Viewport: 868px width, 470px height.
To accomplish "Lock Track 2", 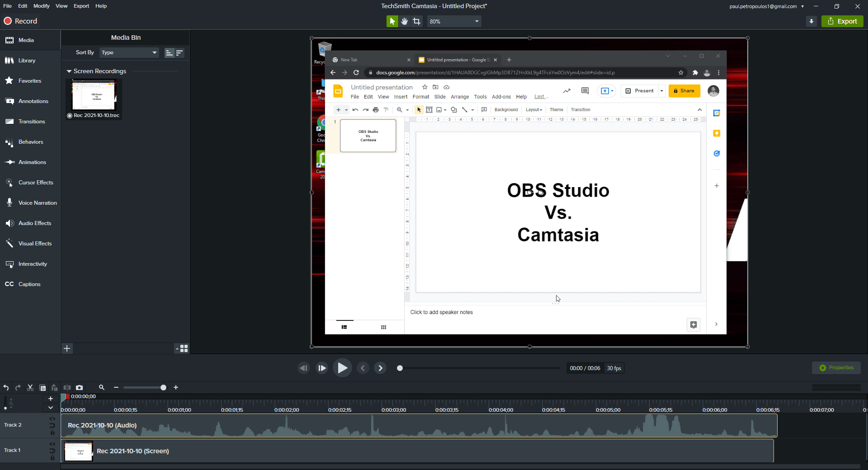I will pyautogui.click(x=52, y=433).
